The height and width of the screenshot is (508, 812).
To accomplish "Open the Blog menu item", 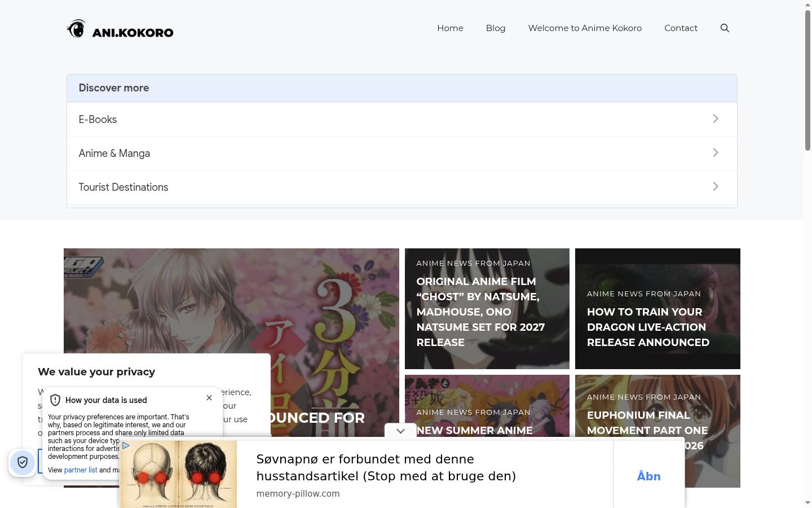I will pyautogui.click(x=496, y=28).
